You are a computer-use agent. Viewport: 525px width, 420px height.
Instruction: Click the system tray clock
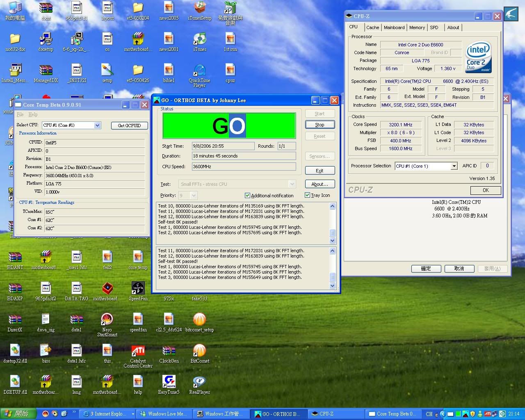(514, 414)
